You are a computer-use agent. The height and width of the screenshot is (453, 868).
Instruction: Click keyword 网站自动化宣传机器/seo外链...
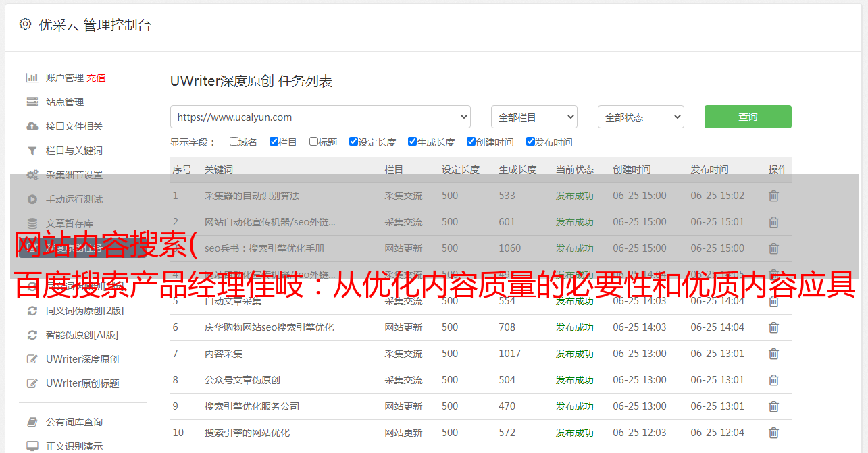coord(270,222)
